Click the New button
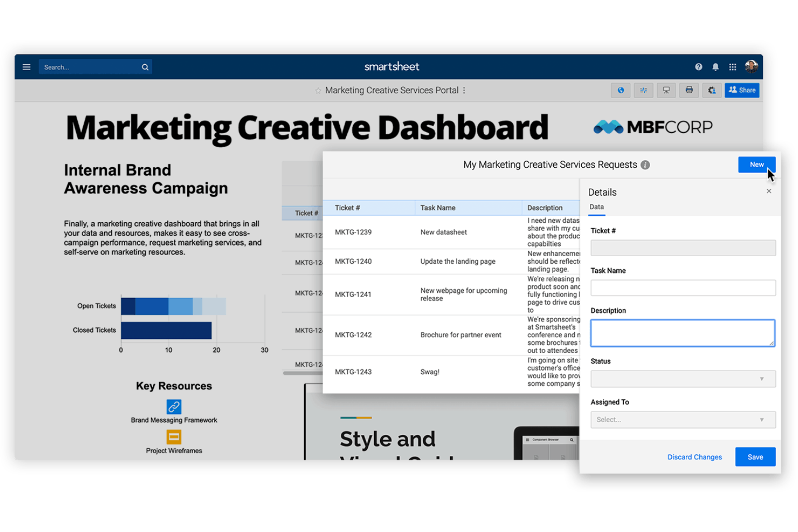The width and height of the screenshot is (798, 532). tap(756, 164)
